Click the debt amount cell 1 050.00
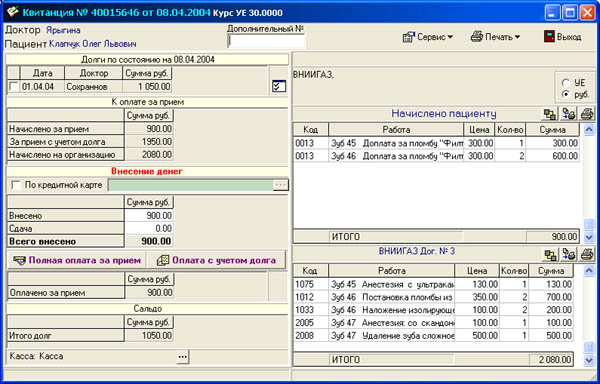The image size is (600, 384). (147, 87)
